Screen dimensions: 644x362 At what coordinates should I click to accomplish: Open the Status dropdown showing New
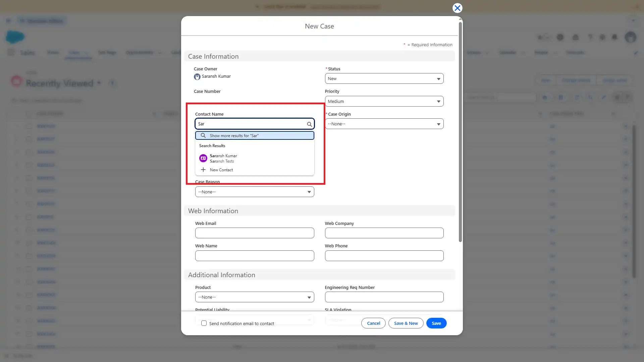pos(384,79)
